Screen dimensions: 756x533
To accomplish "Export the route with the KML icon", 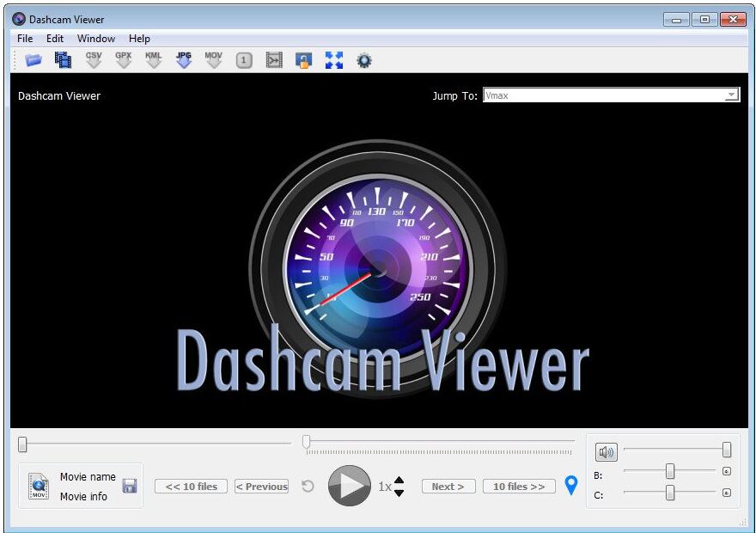I will 153,60.
